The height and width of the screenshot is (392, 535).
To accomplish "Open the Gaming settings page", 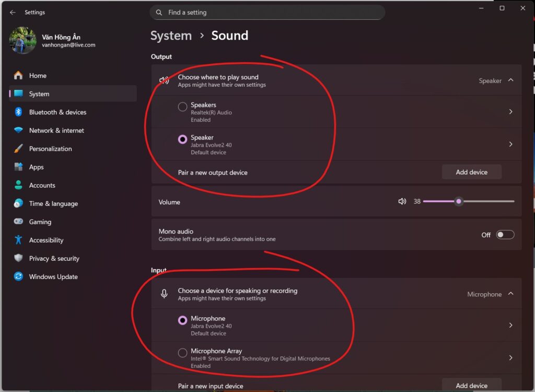I will [x=40, y=222].
